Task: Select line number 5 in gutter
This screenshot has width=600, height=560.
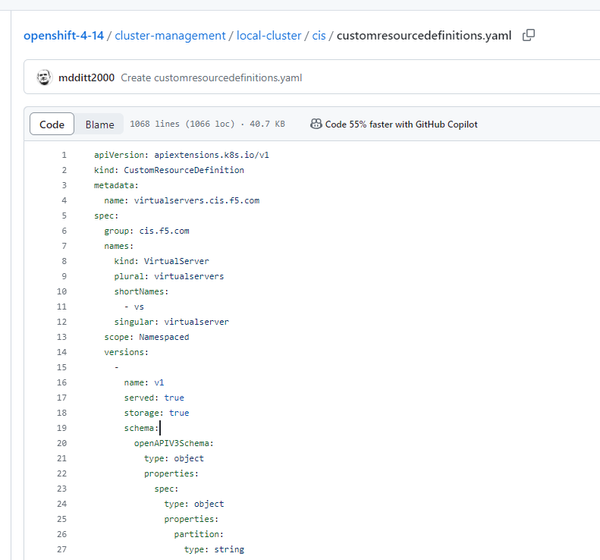Action: (64, 215)
